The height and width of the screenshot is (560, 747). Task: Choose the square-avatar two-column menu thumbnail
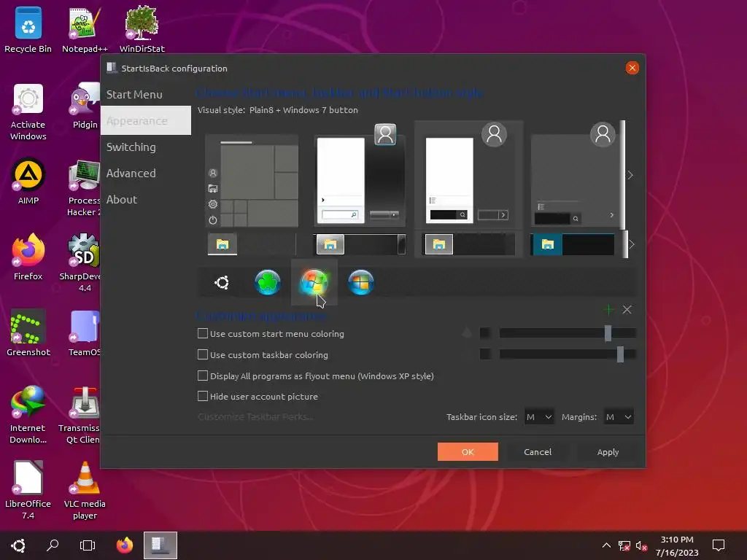tap(360, 174)
